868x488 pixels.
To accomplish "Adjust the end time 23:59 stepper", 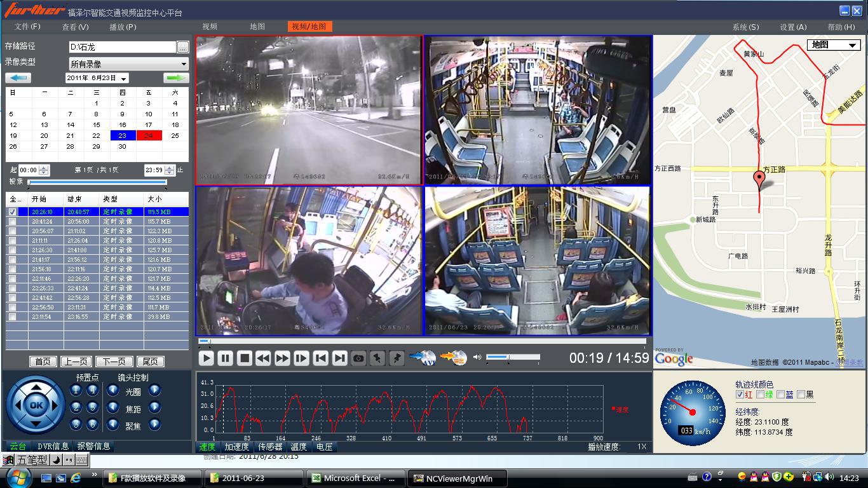I will point(169,170).
